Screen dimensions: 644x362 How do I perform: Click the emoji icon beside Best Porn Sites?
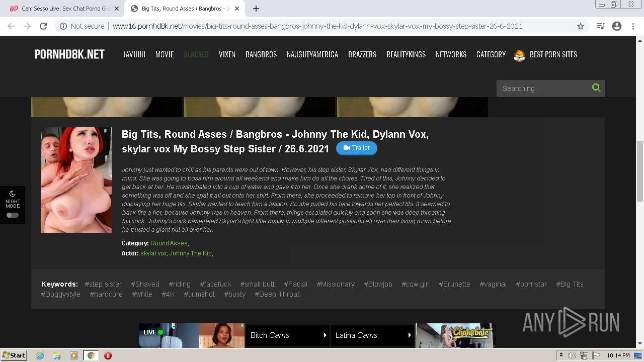519,55
